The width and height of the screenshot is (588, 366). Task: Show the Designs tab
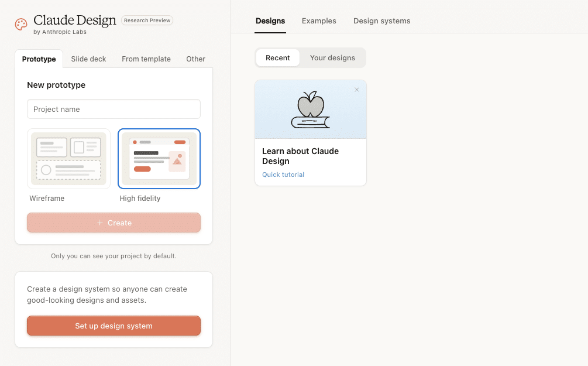coord(270,21)
